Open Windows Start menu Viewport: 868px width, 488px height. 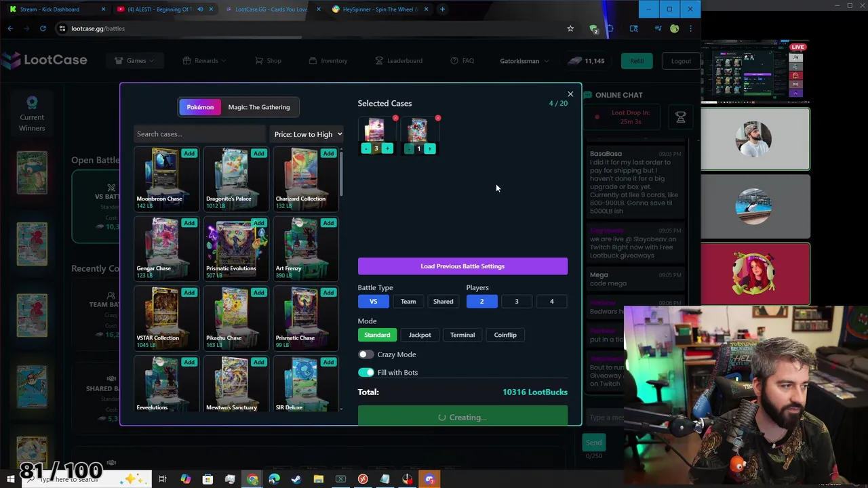point(10,479)
